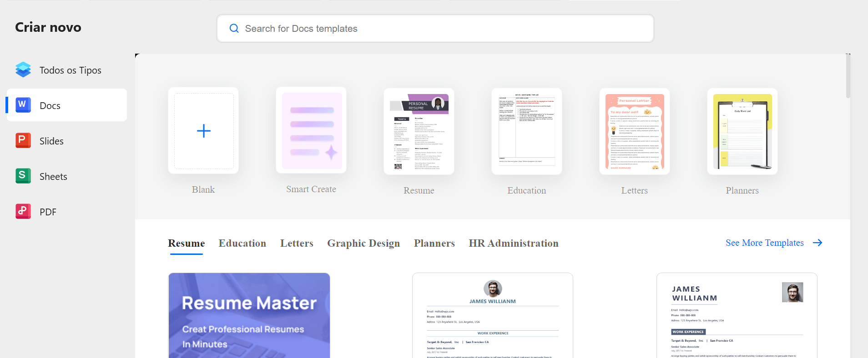Click the green Sheets S icon
Image resolution: width=868 pixels, height=358 pixels.
(23, 176)
